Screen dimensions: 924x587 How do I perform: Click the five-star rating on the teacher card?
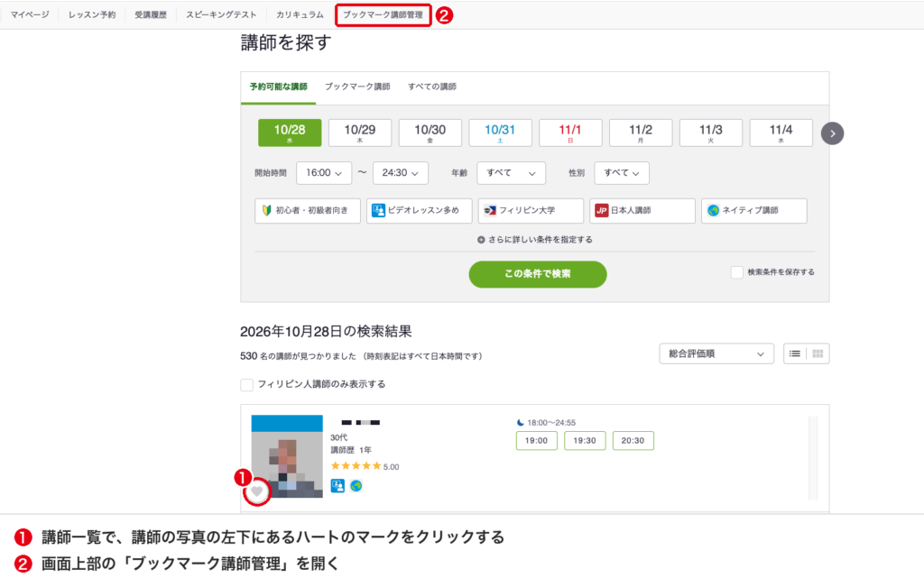pos(356,465)
